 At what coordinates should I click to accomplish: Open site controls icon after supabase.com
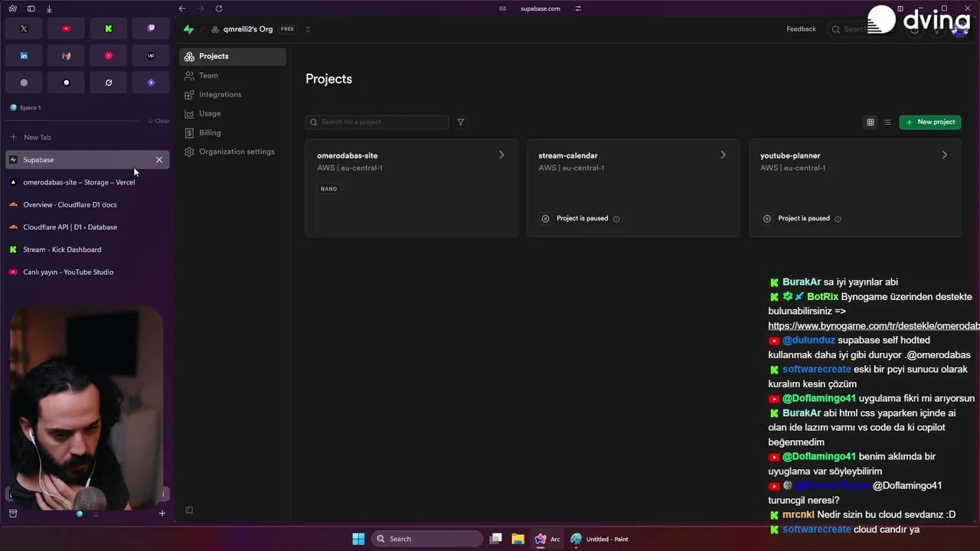(578, 8)
